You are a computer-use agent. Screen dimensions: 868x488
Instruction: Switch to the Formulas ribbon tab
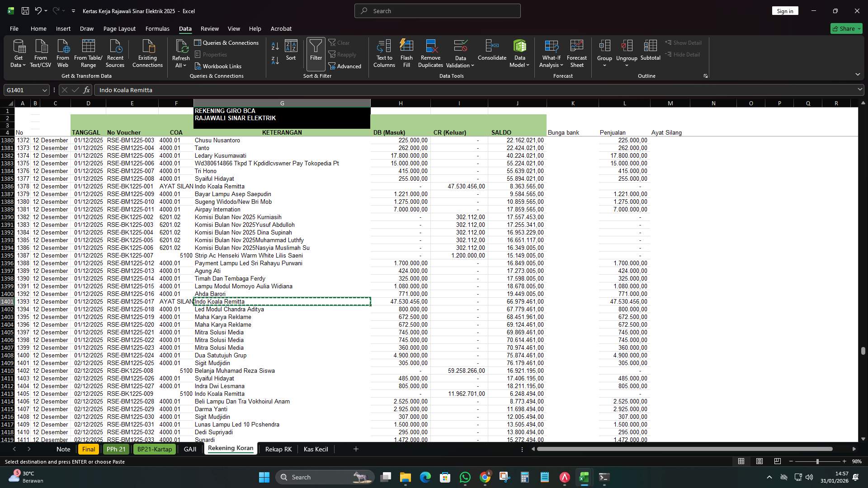157,28
